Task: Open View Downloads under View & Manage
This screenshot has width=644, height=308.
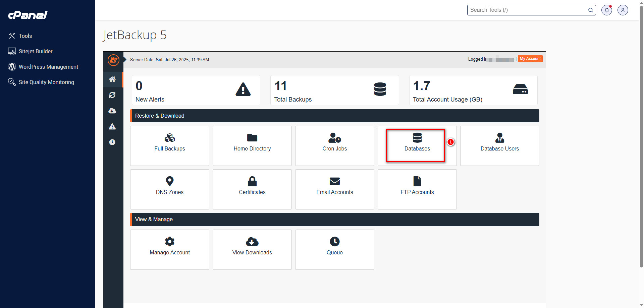Action: click(252, 249)
